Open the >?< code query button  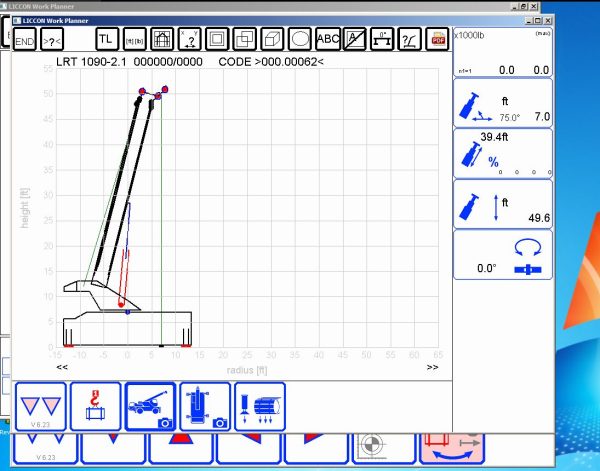52,39
